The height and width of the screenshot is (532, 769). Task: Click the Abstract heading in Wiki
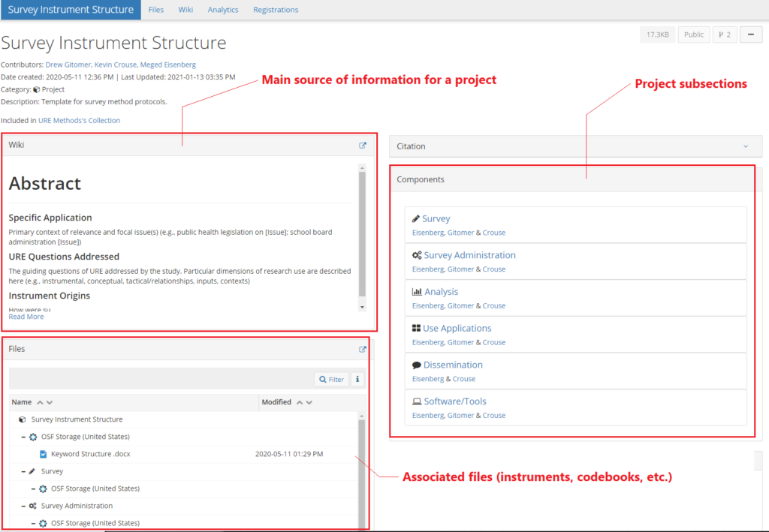pyautogui.click(x=44, y=184)
